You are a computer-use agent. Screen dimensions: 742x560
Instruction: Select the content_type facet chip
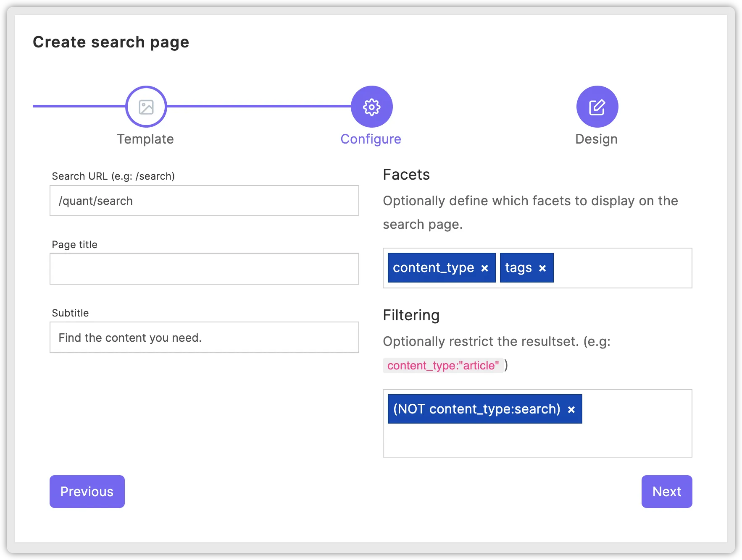(433, 267)
